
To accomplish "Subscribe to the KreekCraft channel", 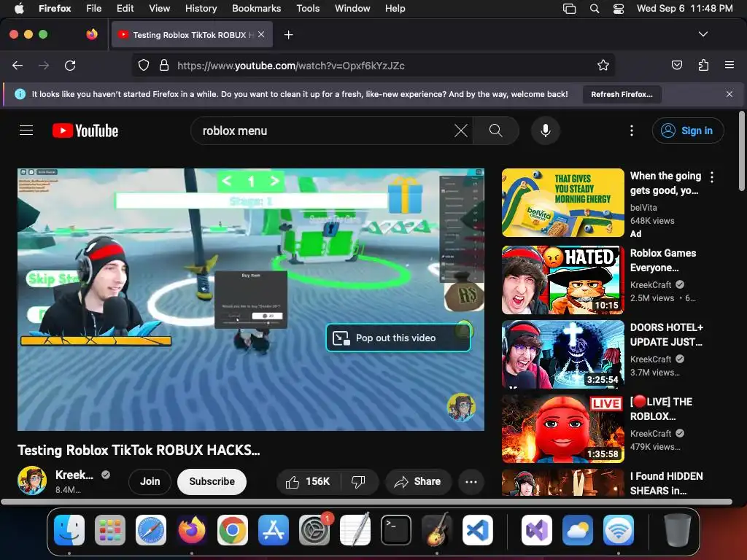I will 212,482.
